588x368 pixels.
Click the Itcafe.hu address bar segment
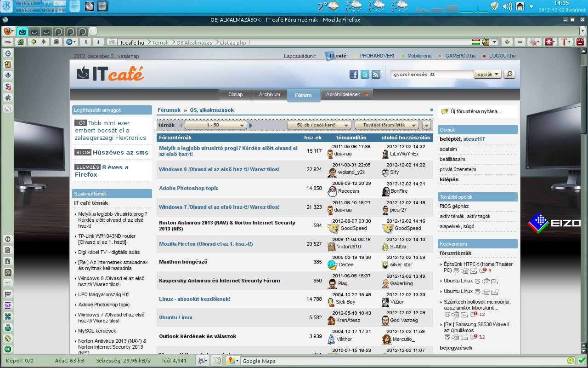pos(132,42)
